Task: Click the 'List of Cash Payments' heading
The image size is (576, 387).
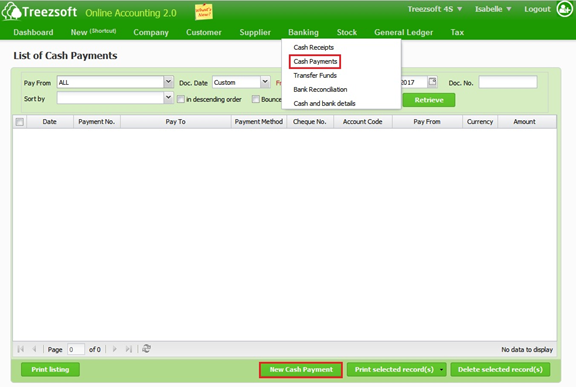Action: [x=65, y=55]
